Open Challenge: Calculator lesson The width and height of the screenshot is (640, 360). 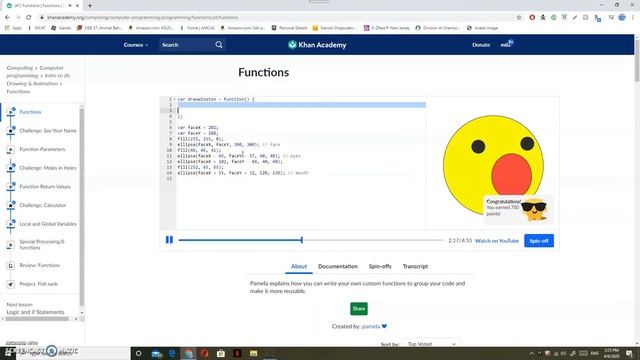pos(42,205)
